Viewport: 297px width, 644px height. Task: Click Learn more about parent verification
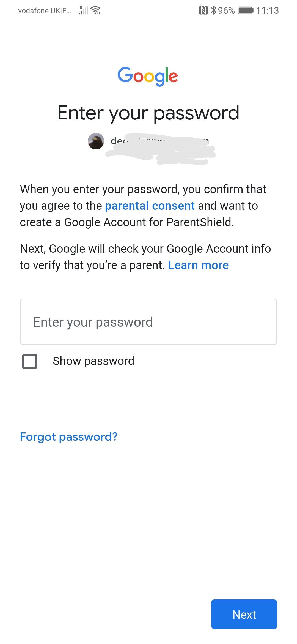click(x=198, y=265)
